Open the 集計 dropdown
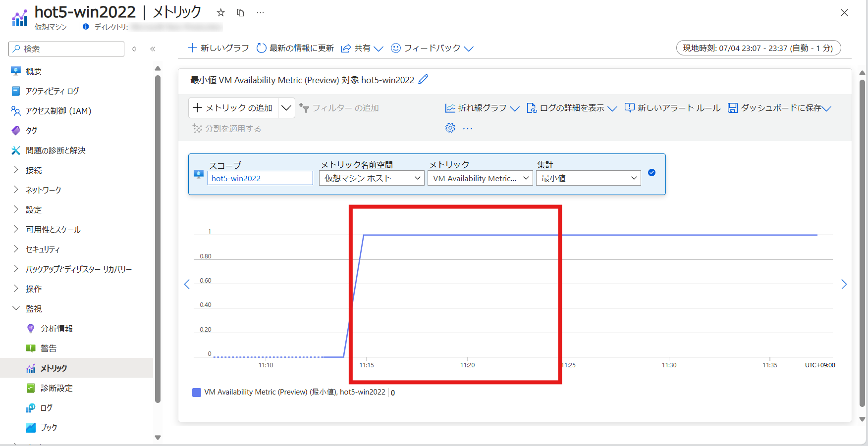Image resolution: width=868 pixels, height=446 pixels. [589, 178]
